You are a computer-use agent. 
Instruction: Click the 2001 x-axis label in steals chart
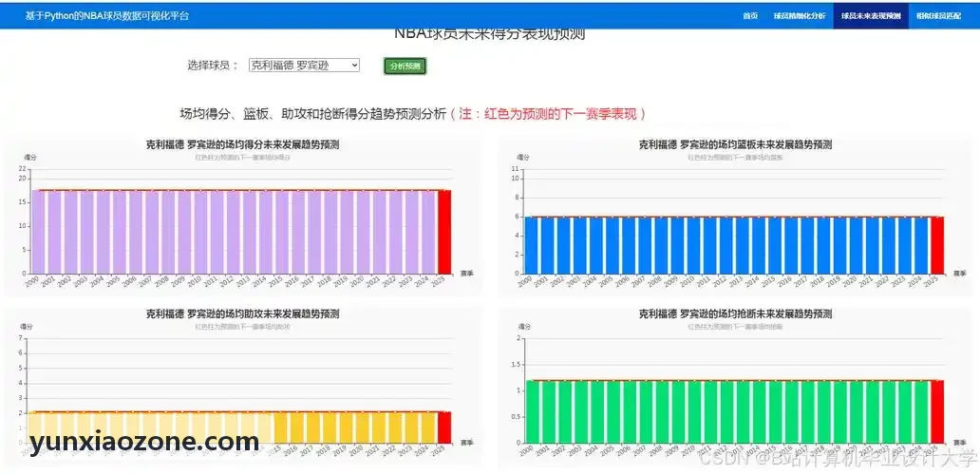point(540,451)
